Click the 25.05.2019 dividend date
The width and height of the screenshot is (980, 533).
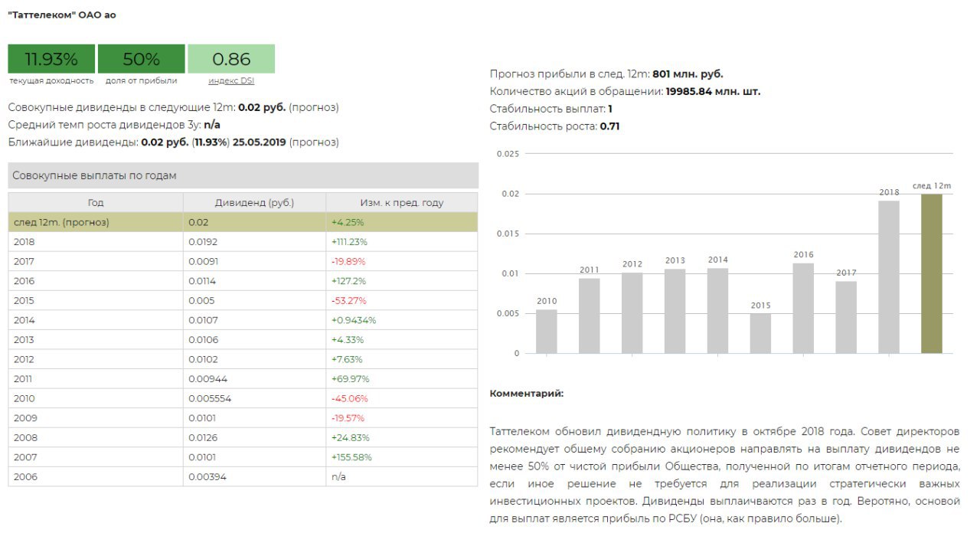pos(260,142)
